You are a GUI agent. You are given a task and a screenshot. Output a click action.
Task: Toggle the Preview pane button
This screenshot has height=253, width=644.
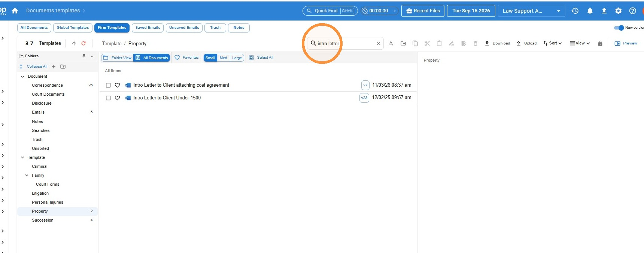click(626, 43)
